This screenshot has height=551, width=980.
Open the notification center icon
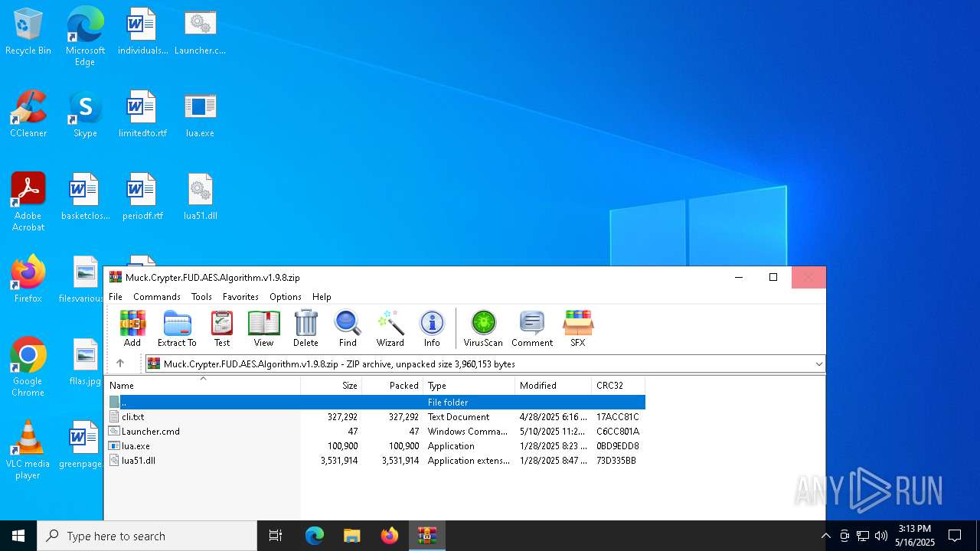click(955, 536)
